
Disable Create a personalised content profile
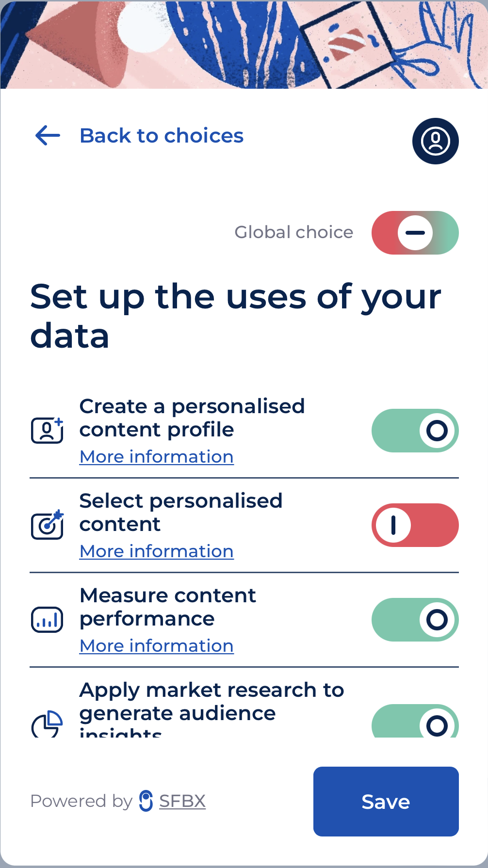tap(415, 431)
